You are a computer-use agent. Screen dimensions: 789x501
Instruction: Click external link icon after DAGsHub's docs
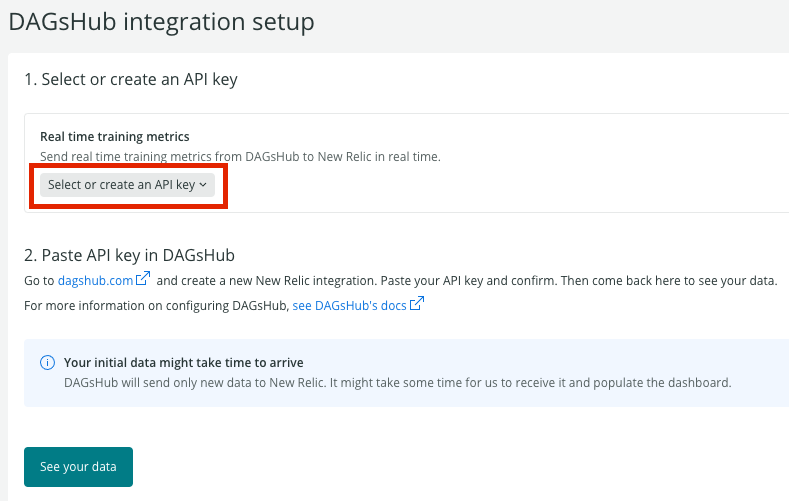(x=417, y=304)
